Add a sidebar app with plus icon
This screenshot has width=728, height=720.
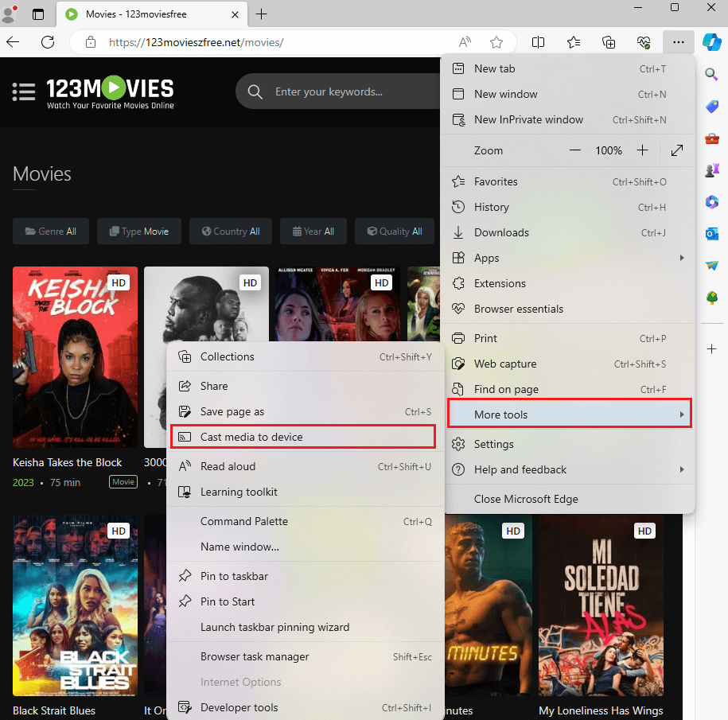click(x=712, y=349)
